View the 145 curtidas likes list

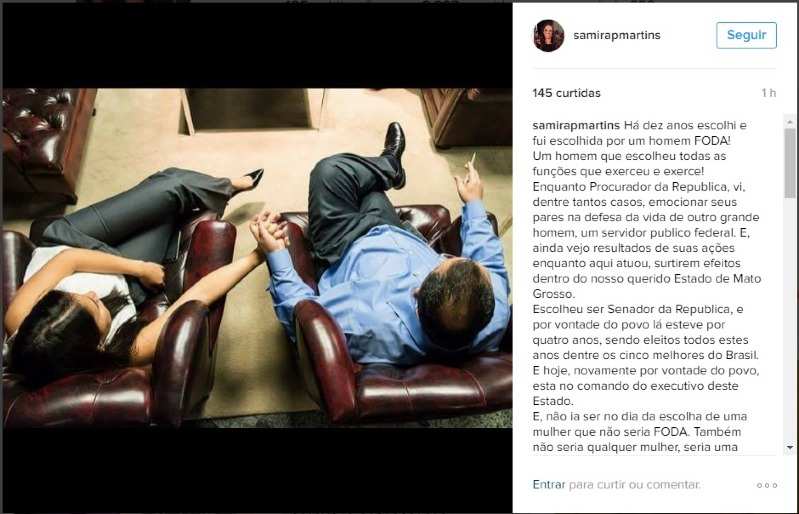click(566, 93)
